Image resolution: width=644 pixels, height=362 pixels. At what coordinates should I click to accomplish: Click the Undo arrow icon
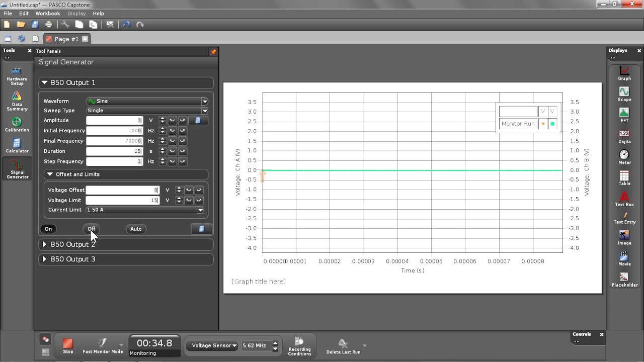click(x=126, y=24)
